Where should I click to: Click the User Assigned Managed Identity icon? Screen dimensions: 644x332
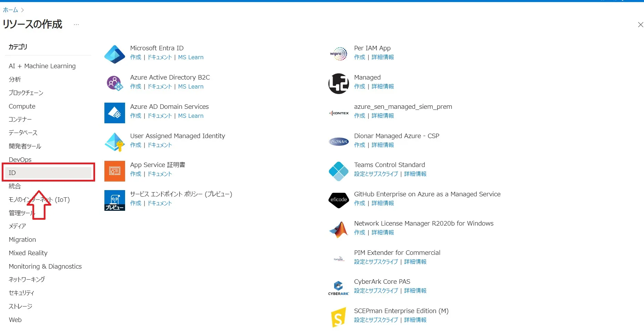coord(115,142)
